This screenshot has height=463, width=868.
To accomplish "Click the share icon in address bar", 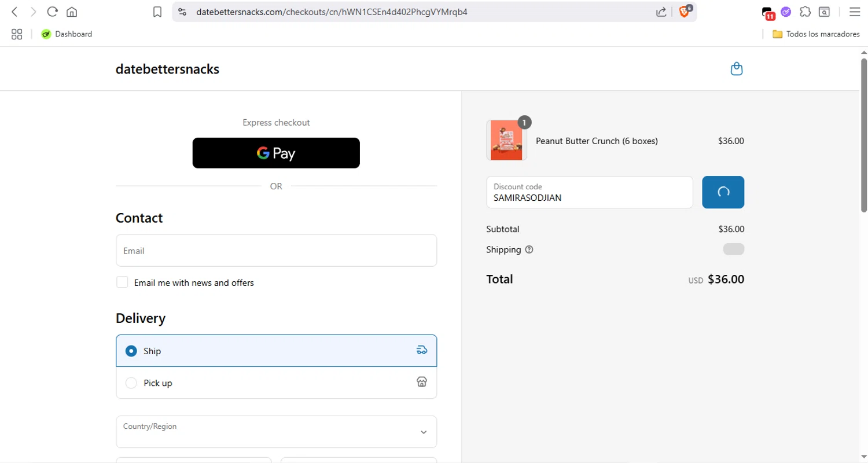I will tap(661, 12).
